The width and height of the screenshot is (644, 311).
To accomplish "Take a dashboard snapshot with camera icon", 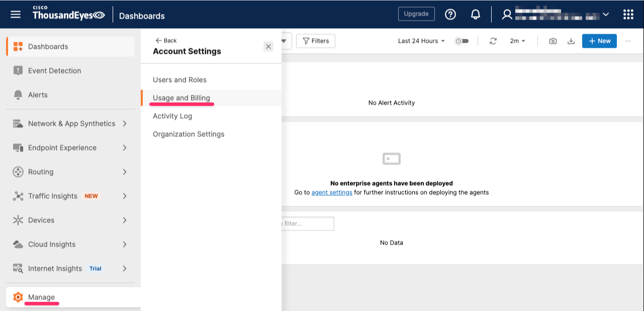I will pyautogui.click(x=553, y=41).
